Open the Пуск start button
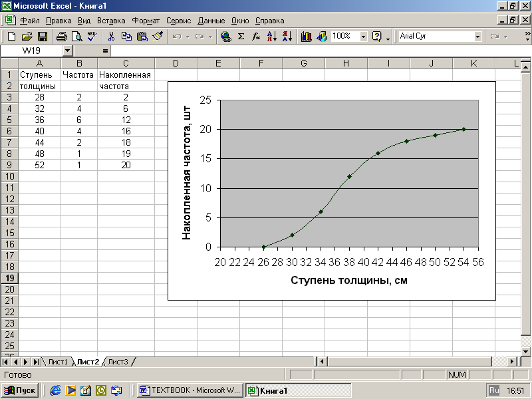The width and height of the screenshot is (532, 399). click(20, 390)
